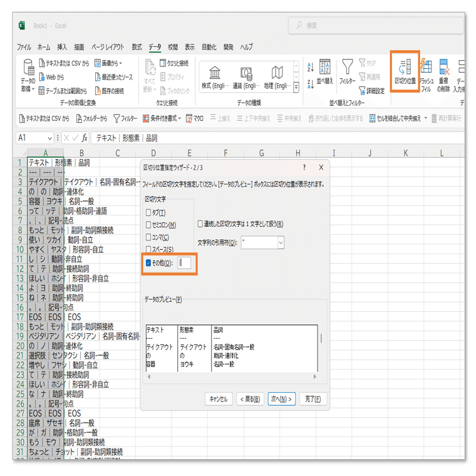This screenshot has height=476, width=476.
Task: Select Currencies (通貨) data type
Action: (246, 78)
